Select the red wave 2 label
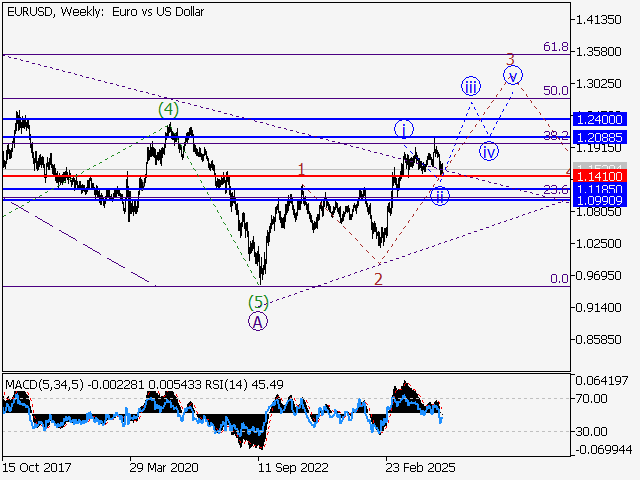Image resolution: width=640 pixels, height=480 pixels. click(x=378, y=279)
